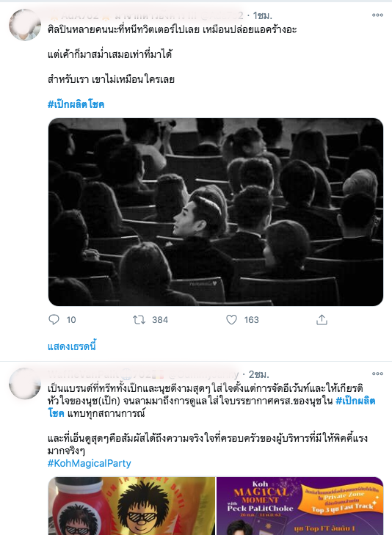The height and width of the screenshot is (535, 392).
Task: Click the reply count 10
Action: pyautogui.click(x=71, y=320)
